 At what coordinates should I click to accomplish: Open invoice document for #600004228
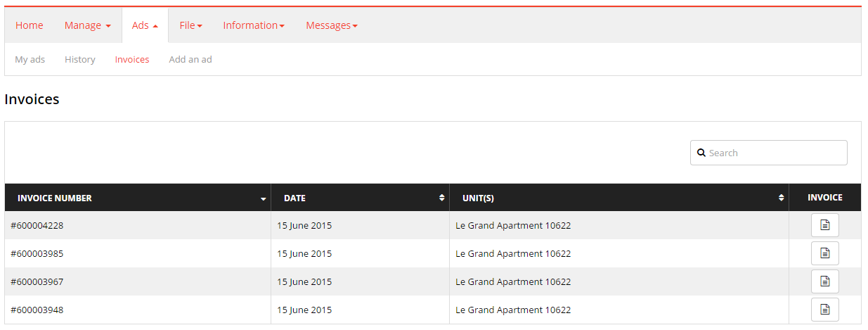[x=824, y=225]
